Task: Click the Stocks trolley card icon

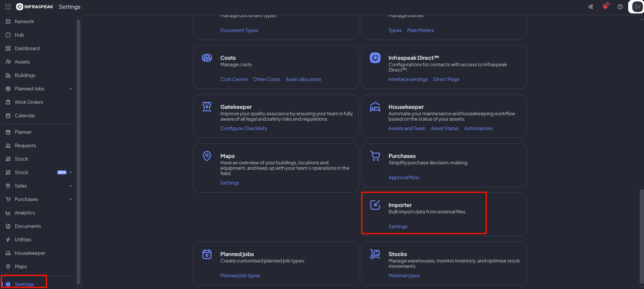Action: [x=375, y=254]
